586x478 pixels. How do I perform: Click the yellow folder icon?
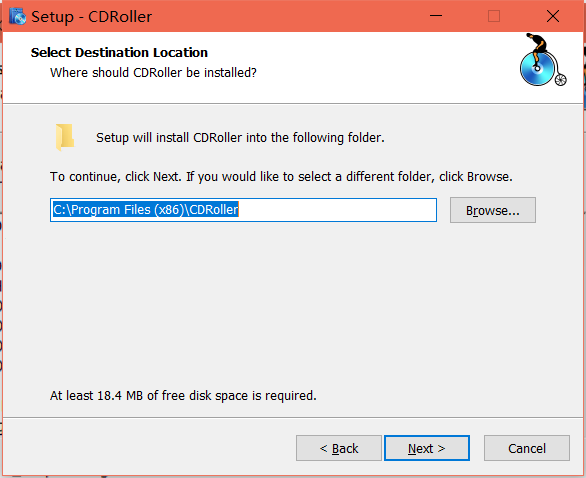pyautogui.click(x=65, y=137)
